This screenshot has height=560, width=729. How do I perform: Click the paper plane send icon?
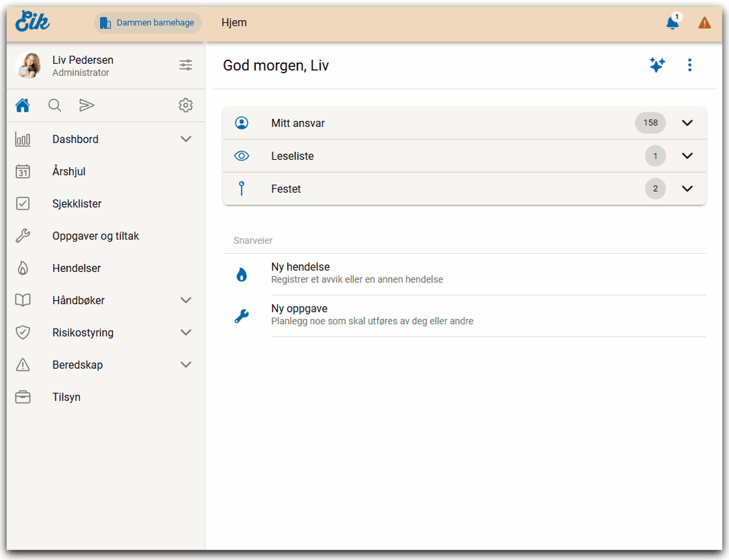(x=87, y=105)
